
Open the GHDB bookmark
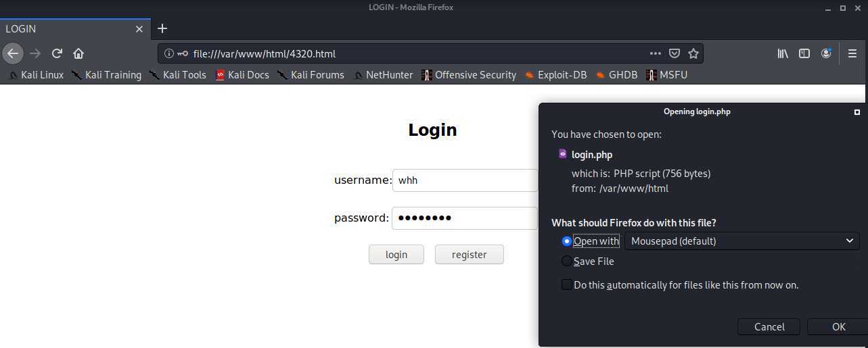pyautogui.click(x=616, y=75)
